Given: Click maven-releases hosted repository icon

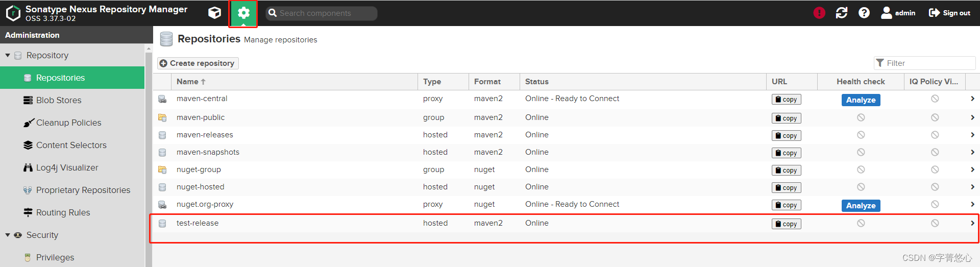Looking at the screenshot, I should [162, 135].
